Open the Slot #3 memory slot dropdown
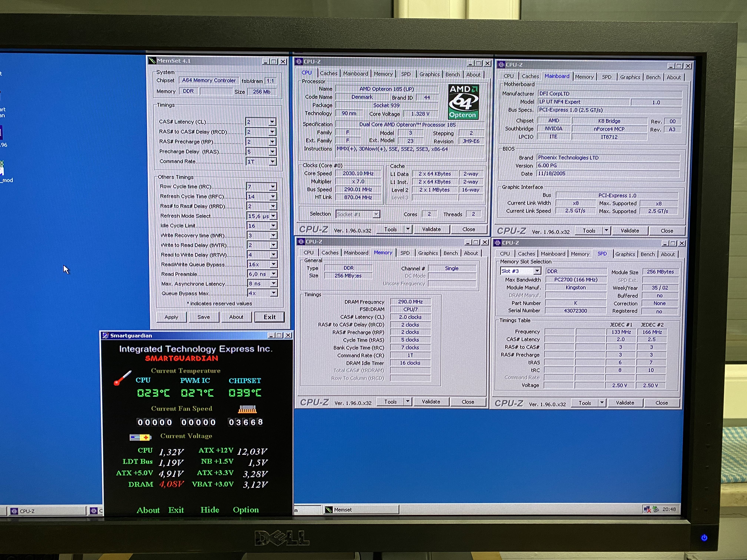The width and height of the screenshot is (747, 560). pyautogui.click(x=537, y=271)
